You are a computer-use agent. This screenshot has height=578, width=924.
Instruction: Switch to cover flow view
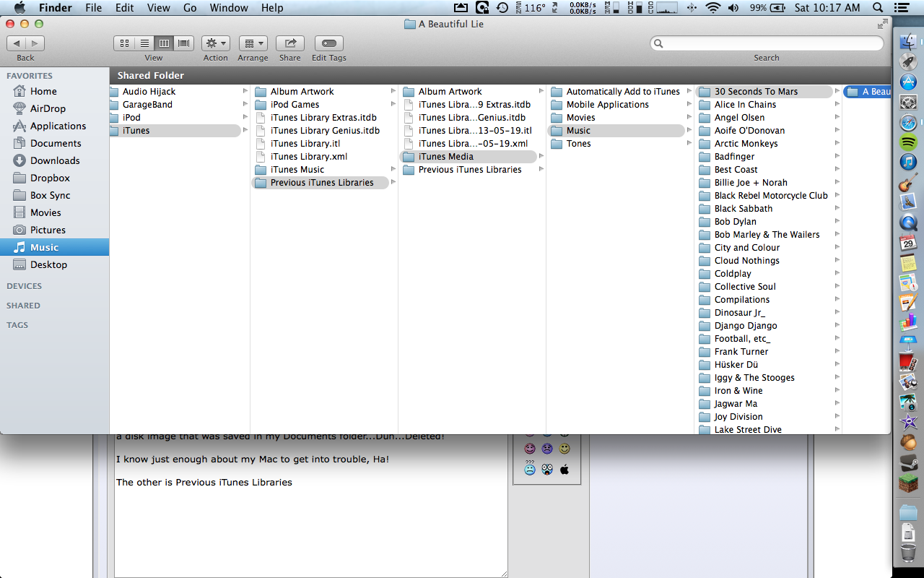pos(183,43)
